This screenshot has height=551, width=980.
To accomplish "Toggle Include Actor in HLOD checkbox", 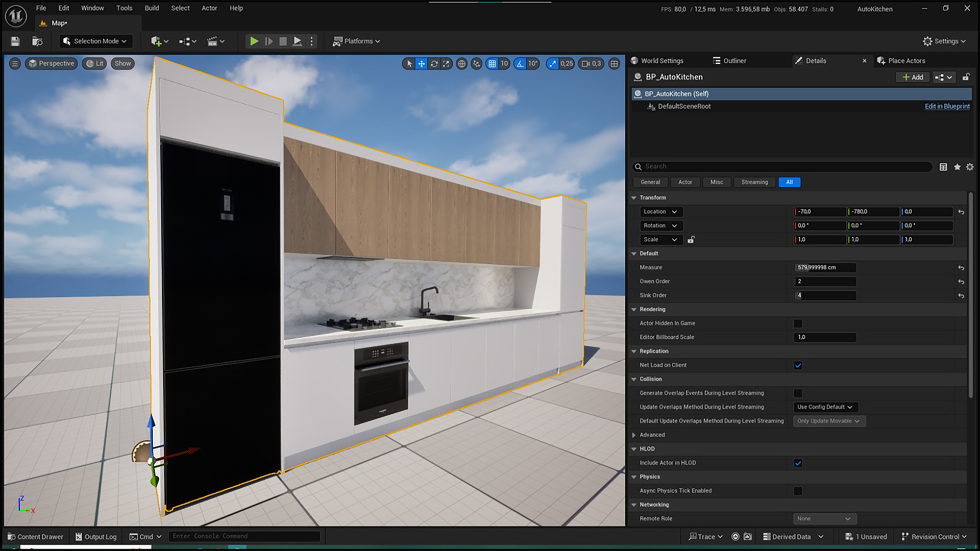I will click(x=798, y=463).
